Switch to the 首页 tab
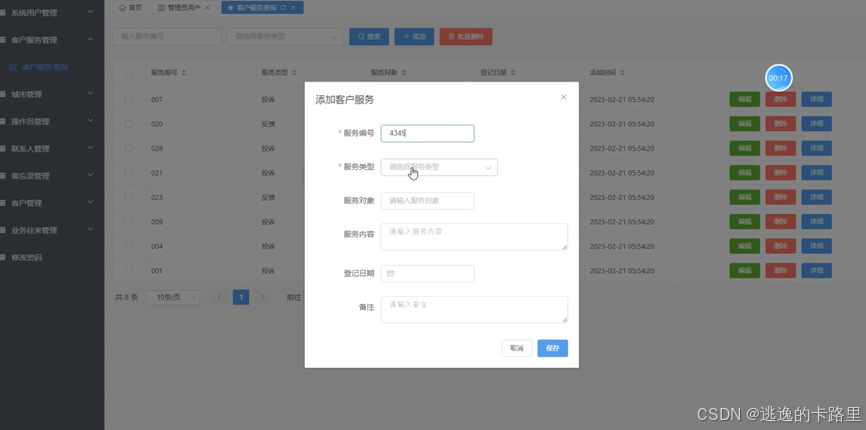 pos(131,8)
